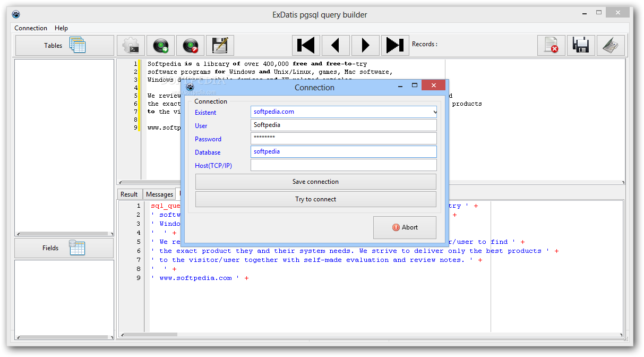Click the 'Existent' label in Connection dialog
The image size is (644, 357).
[205, 113]
